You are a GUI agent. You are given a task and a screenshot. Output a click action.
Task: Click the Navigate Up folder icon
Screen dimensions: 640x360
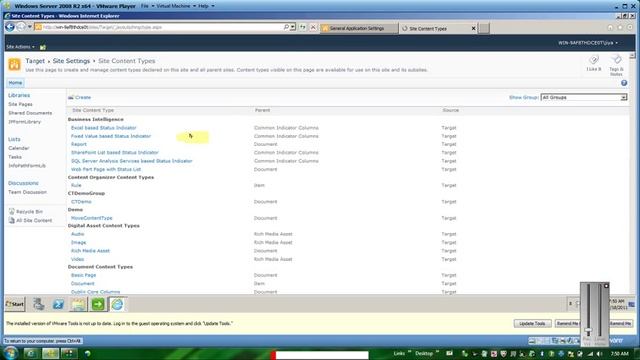click(43, 47)
